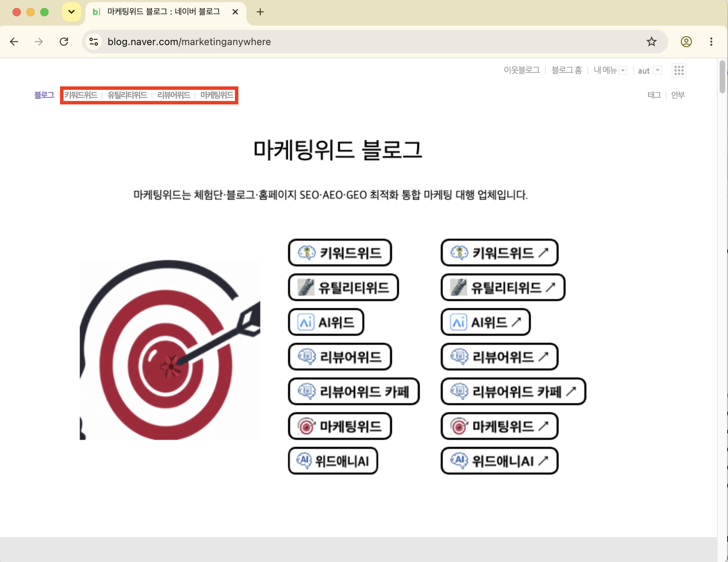Open the AI위드 ↗ external link button

486,322
